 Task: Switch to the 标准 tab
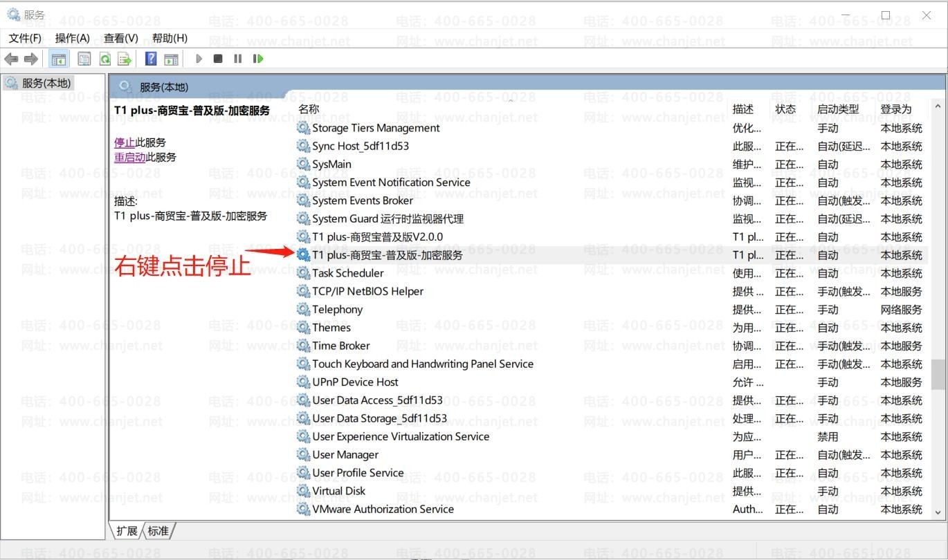pos(158,531)
